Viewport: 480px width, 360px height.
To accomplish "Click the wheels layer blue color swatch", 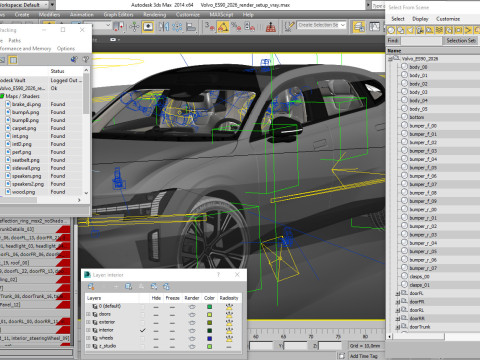I will point(209,338).
